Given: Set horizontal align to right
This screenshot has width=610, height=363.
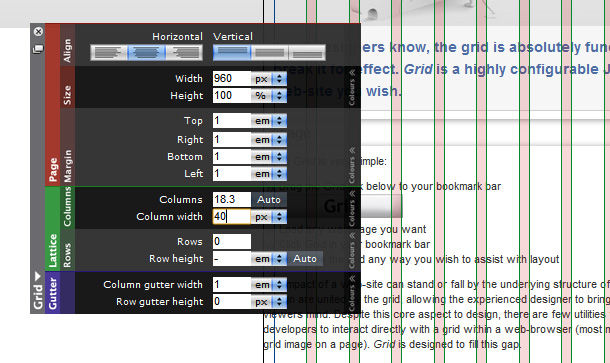Looking at the screenshot, I should [184, 53].
